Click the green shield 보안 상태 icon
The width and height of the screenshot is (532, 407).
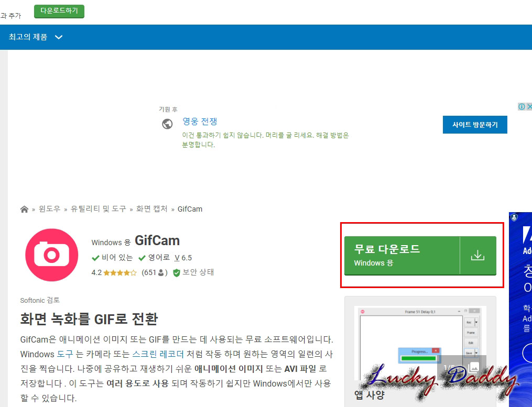coord(177,273)
